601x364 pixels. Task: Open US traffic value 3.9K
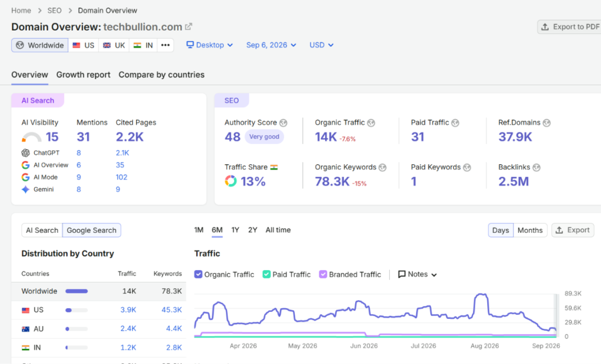point(129,310)
